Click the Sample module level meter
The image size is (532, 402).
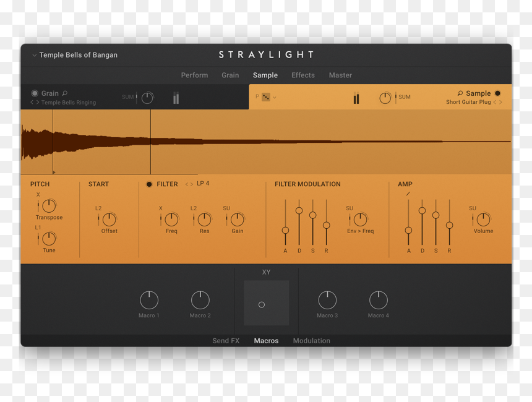(356, 98)
